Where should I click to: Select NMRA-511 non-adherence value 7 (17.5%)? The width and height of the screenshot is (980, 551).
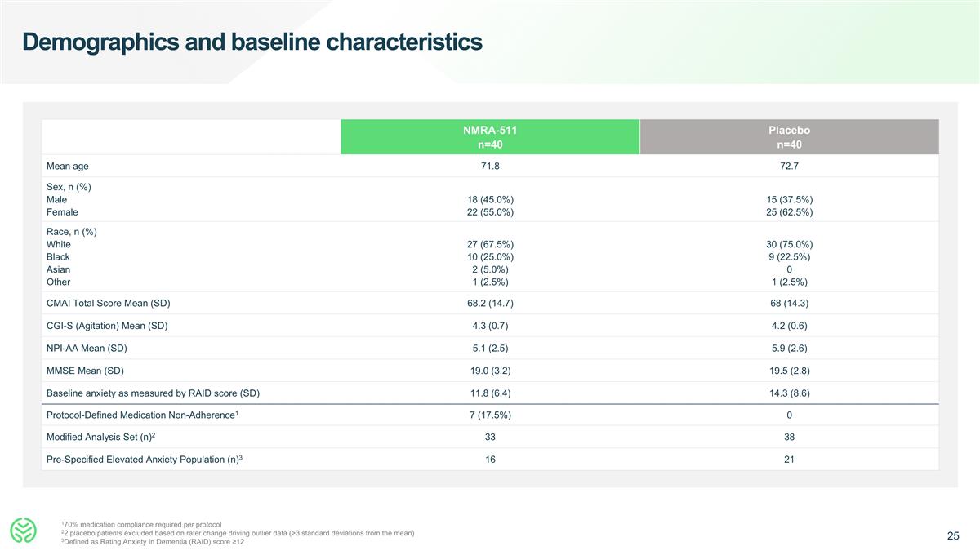(x=489, y=415)
